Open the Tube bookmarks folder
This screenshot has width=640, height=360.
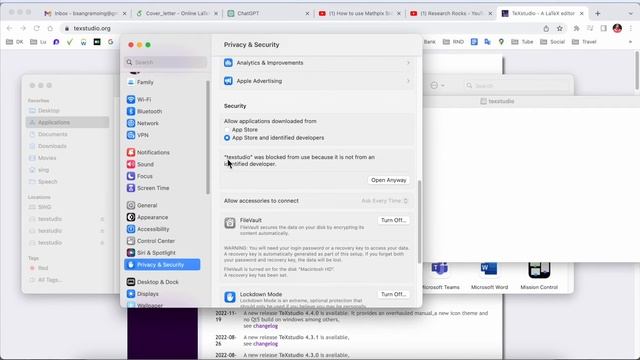[x=522, y=42]
